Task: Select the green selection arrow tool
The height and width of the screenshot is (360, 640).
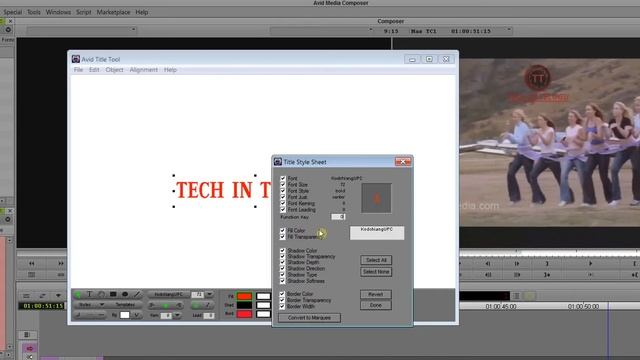Action: 78,294
